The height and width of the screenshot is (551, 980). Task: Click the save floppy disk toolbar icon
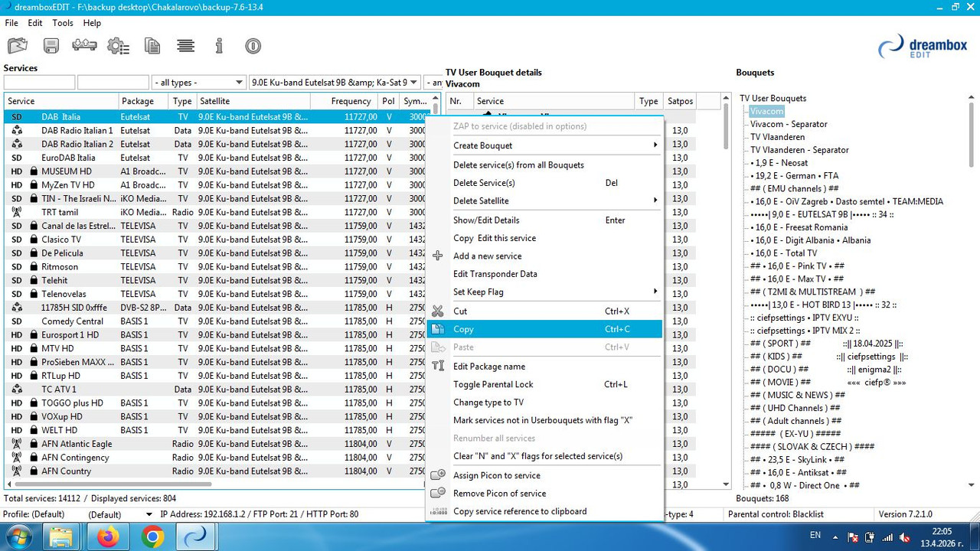coord(51,46)
